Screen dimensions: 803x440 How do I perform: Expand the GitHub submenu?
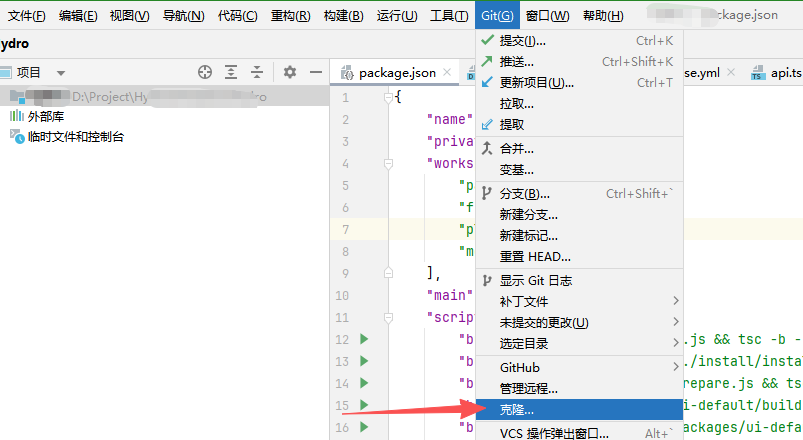point(579,368)
